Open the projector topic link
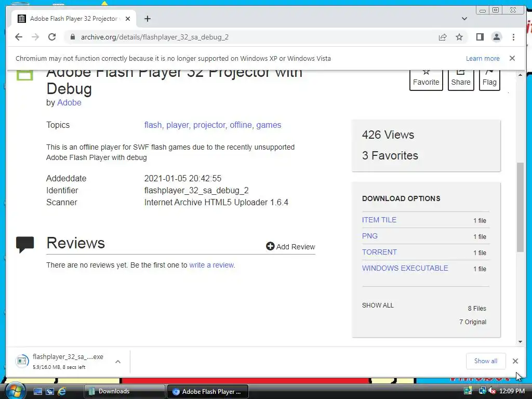This screenshot has height=399, width=532. [209, 125]
